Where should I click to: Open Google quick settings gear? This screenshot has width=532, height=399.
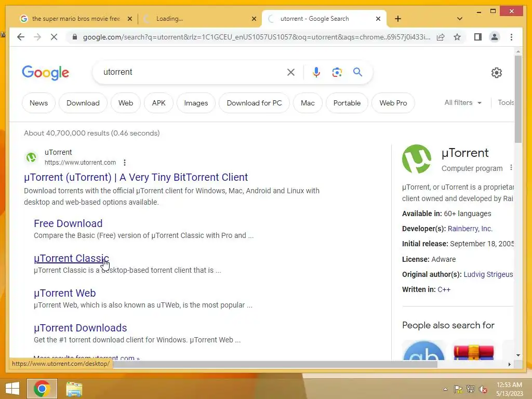pyautogui.click(x=496, y=72)
